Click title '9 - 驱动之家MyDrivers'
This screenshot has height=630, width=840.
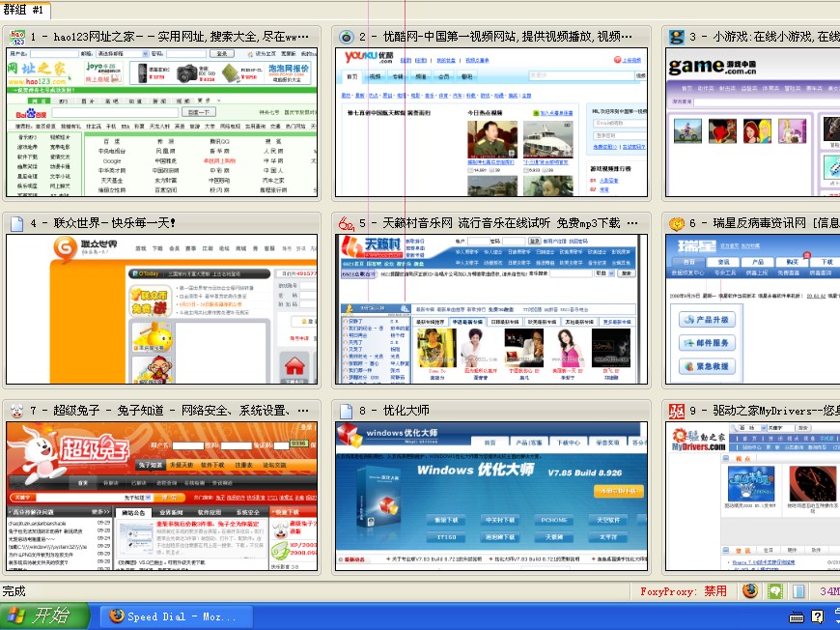(x=765, y=411)
